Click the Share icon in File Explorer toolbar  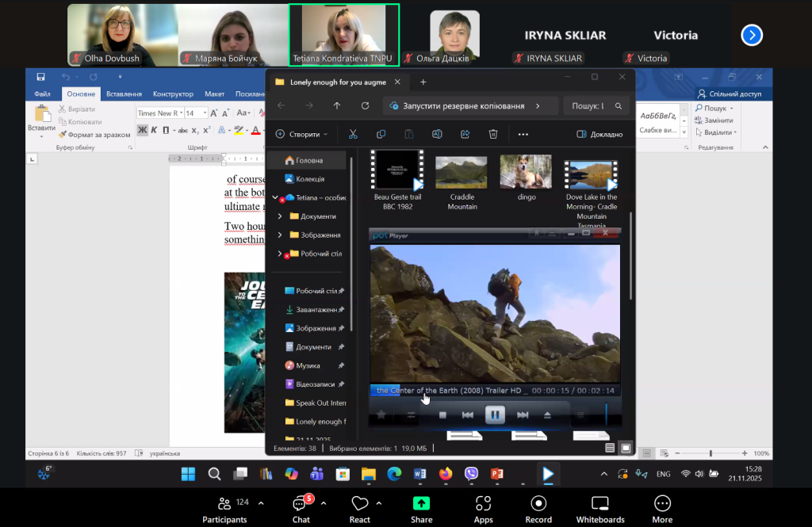click(465, 135)
